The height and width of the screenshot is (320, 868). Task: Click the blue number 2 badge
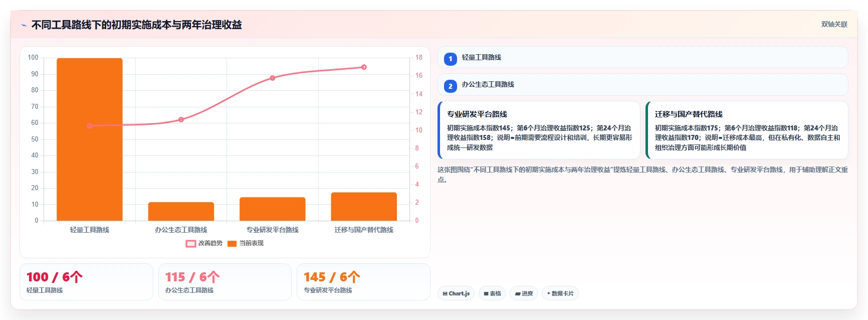(x=450, y=86)
